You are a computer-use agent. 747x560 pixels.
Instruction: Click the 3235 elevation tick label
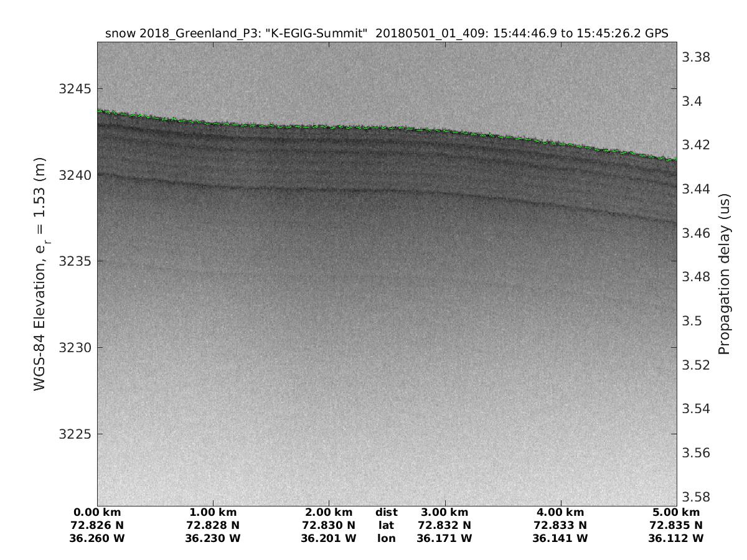pyautogui.click(x=75, y=261)
